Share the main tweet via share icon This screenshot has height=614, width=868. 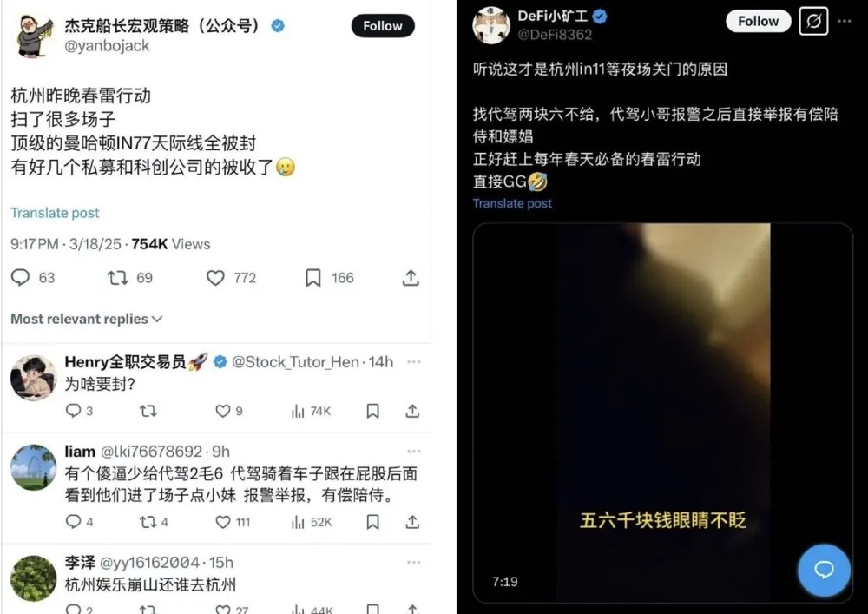point(411,277)
